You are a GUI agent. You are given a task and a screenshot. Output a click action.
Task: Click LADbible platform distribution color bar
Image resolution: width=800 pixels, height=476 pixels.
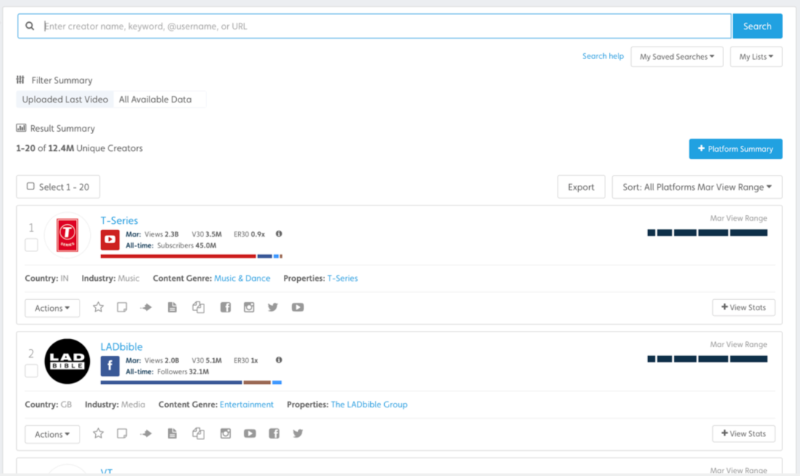(191, 382)
